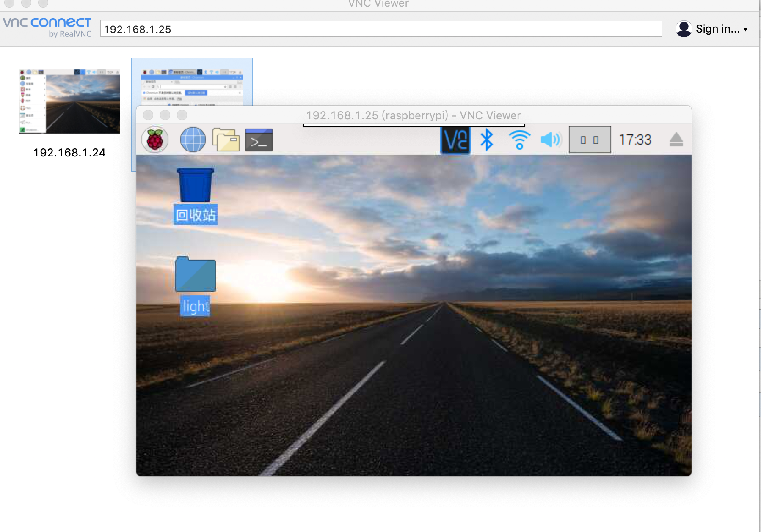This screenshot has height=532, width=761.
Task: Focus the VNC address input field
Action: (x=381, y=29)
